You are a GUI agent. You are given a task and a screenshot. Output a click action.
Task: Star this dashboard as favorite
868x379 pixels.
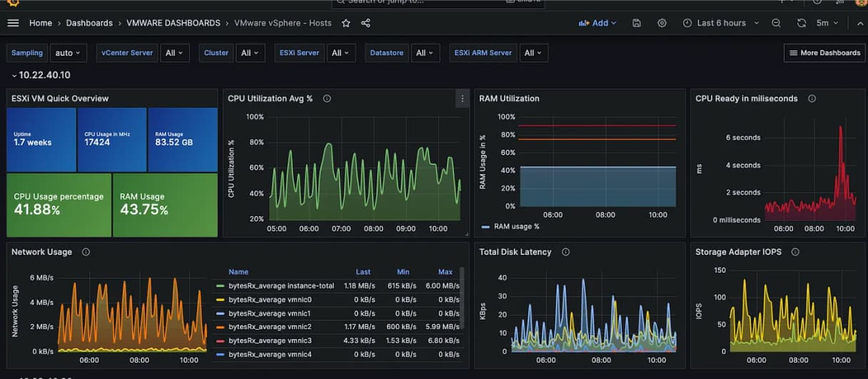tap(346, 23)
